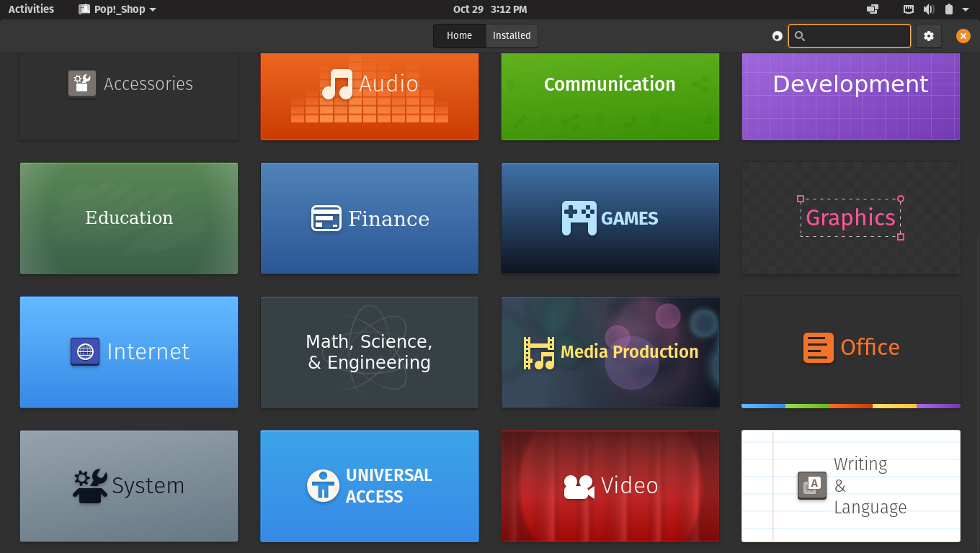
Task: Open the Pop!_Shop app menu
Action: [117, 9]
